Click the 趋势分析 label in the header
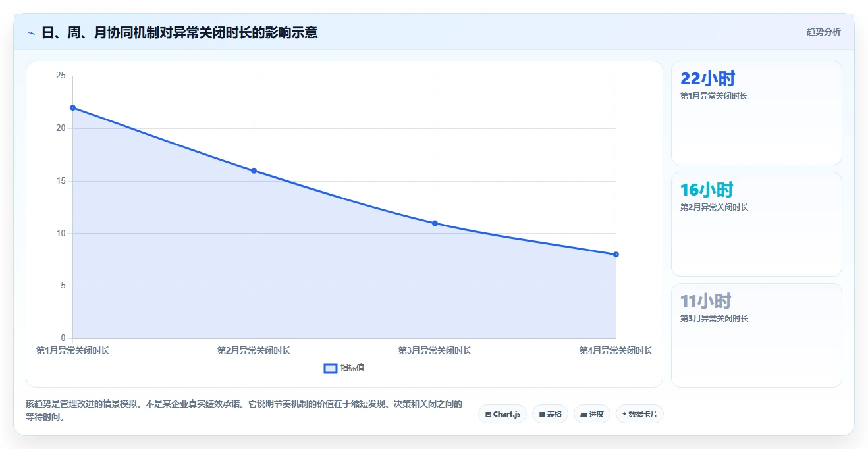 823,32
